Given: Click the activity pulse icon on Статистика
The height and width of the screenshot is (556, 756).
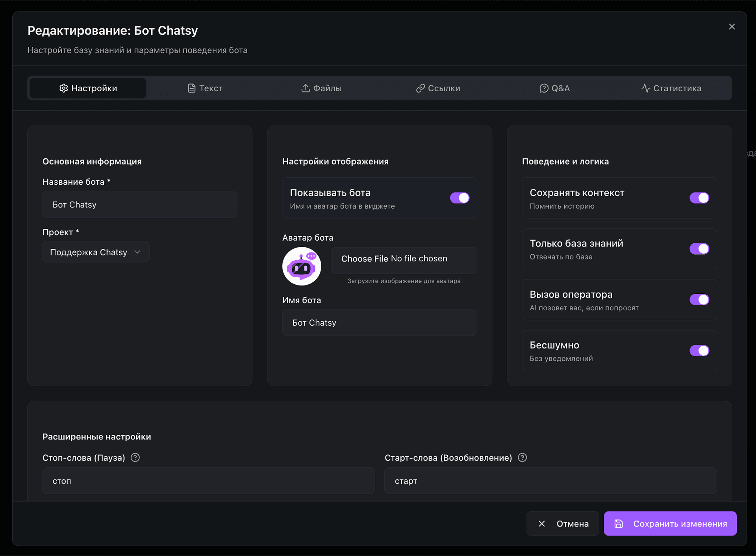Looking at the screenshot, I should tap(645, 88).
